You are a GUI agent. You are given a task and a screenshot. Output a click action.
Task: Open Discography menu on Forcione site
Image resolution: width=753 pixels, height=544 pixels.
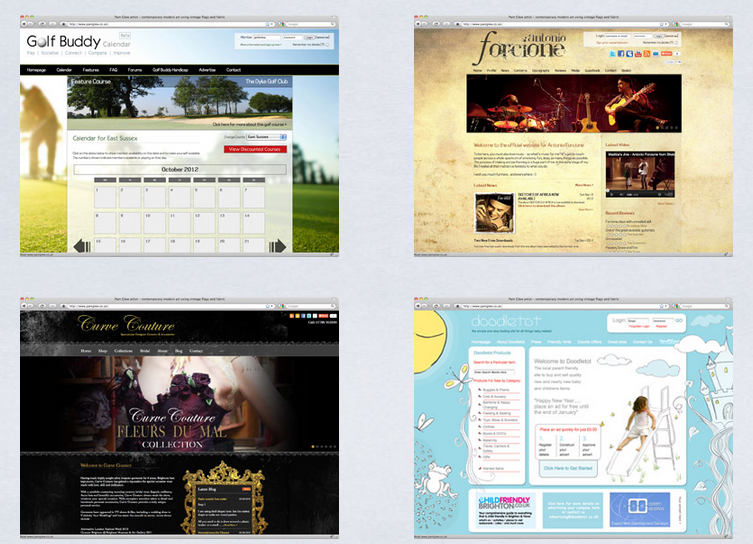coord(541,71)
